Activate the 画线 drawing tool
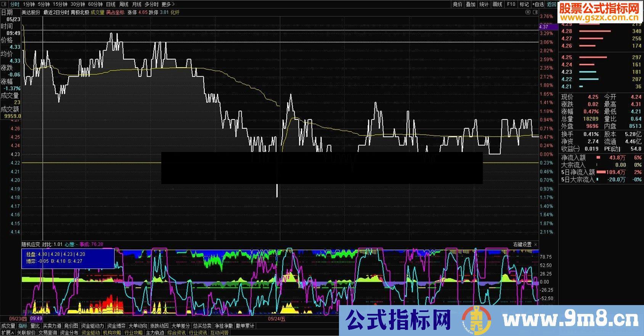The height and width of the screenshot is (336, 644). (x=498, y=4)
